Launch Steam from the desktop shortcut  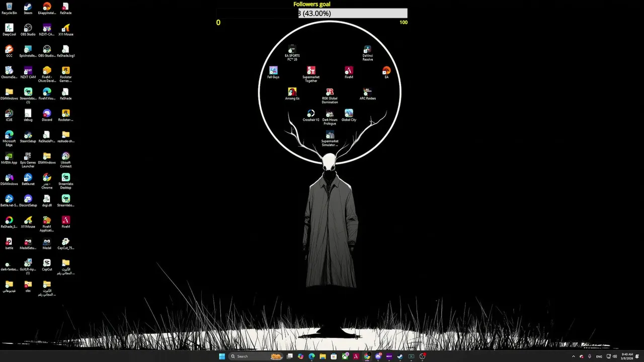pyautogui.click(x=28, y=9)
